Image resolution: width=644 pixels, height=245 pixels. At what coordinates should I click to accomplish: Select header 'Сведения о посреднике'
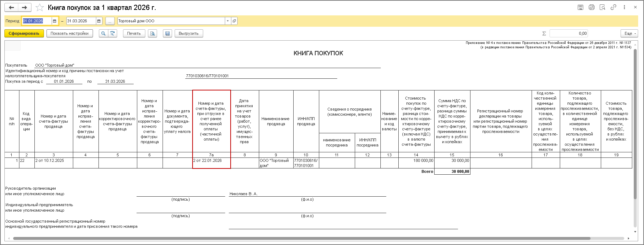point(350,112)
